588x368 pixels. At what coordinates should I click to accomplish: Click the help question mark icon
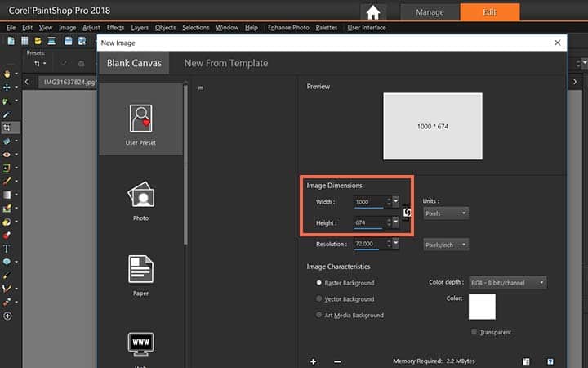click(550, 361)
